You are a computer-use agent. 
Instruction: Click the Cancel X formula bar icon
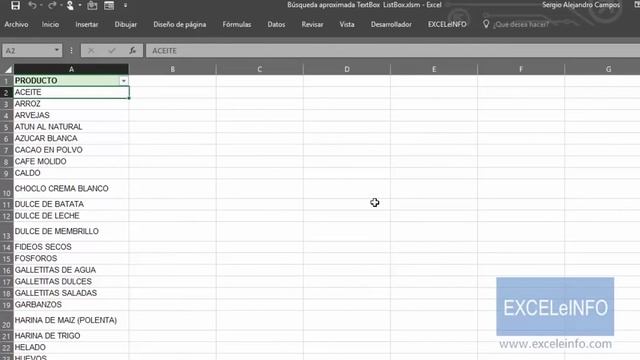click(91, 51)
